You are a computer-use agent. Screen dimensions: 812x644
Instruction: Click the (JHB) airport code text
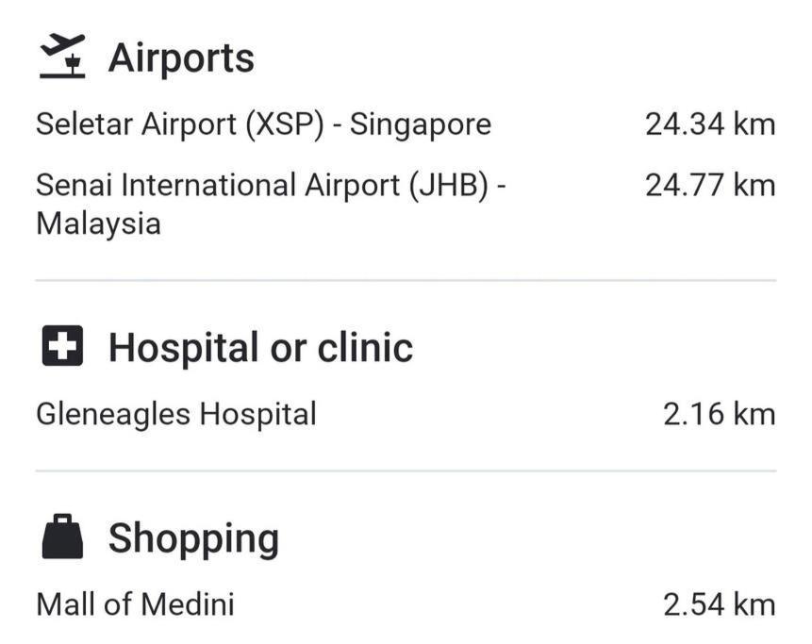click(449, 186)
